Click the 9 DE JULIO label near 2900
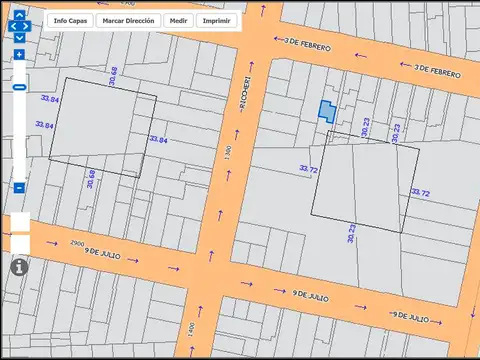Image resolution: width=480 pixels, height=360 pixels. (102, 254)
